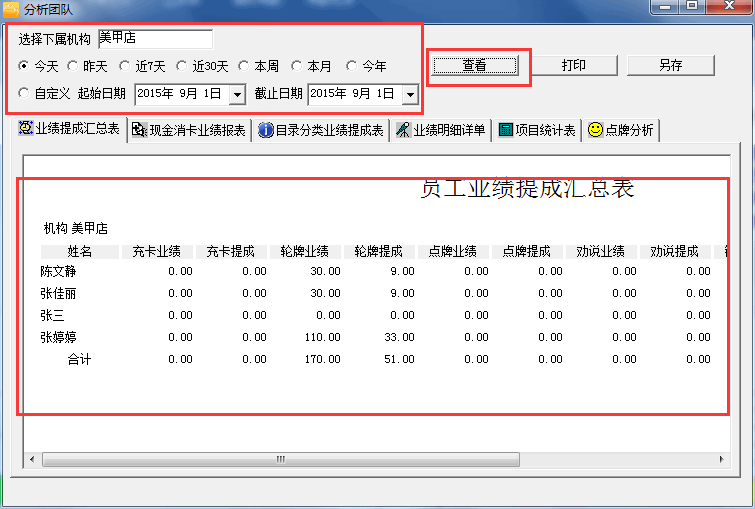The height and width of the screenshot is (509, 755).
Task: Click the 劝说提成 column header
Action: [x=675, y=251]
